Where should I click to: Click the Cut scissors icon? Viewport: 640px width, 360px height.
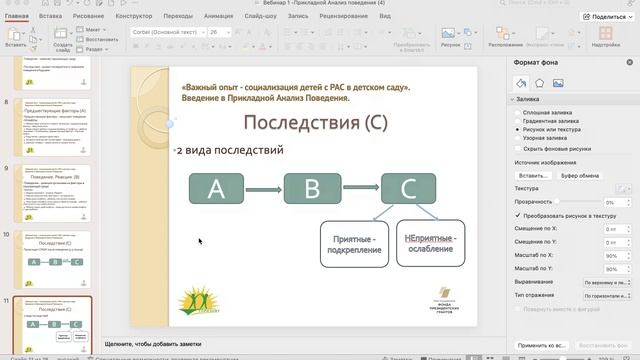[33, 30]
